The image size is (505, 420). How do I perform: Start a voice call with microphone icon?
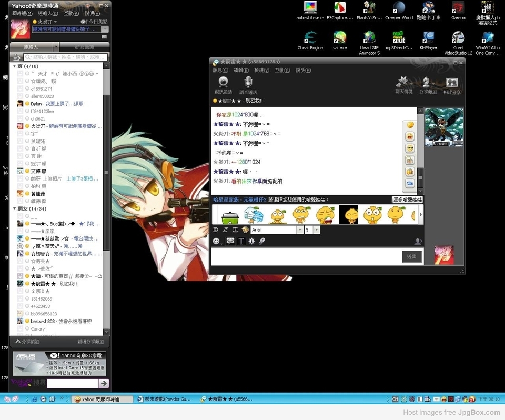[248, 85]
